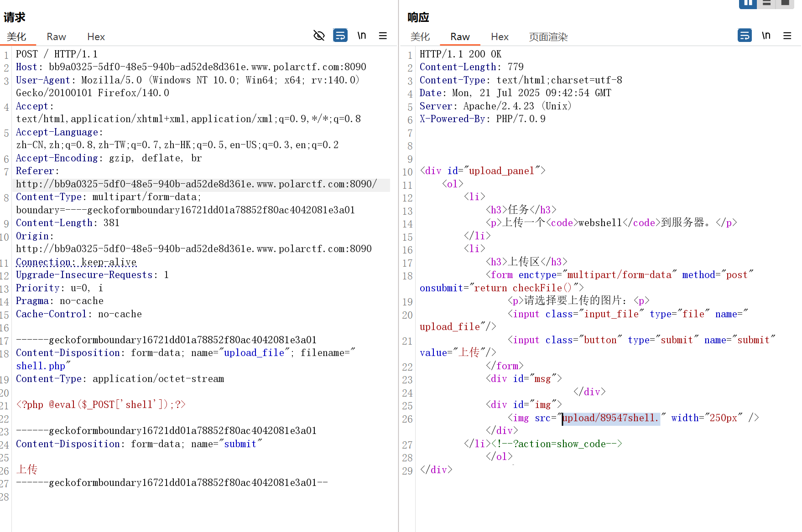Toggle the response panel's \n non-printable characters button
802x532 pixels.
pyautogui.click(x=766, y=36)
